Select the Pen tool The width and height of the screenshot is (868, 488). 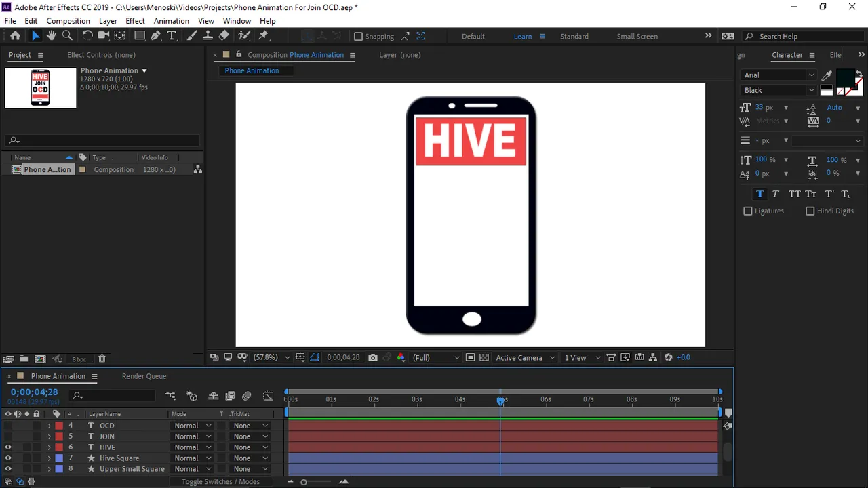click(x=157, y=36)
